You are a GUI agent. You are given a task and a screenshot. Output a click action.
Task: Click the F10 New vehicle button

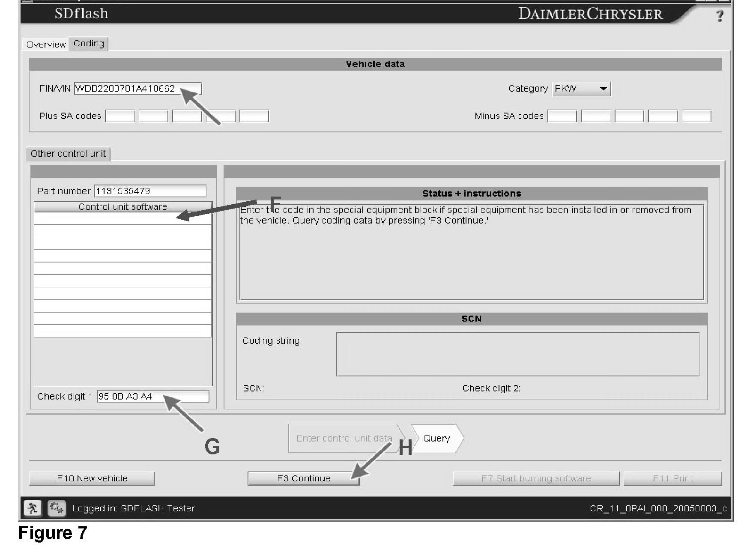pos(92,478)
